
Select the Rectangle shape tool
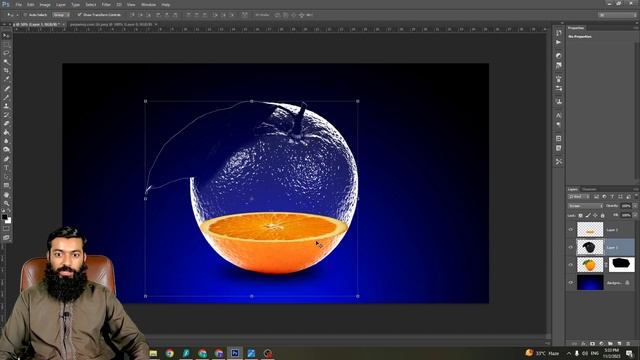[x=6, y=185]
